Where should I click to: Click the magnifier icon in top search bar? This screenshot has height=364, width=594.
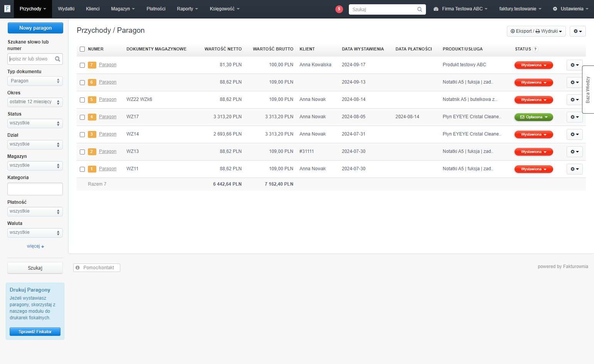(420, 10)
